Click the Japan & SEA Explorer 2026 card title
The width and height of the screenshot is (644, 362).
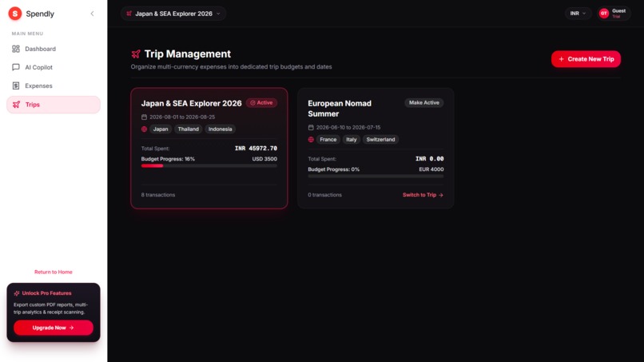tap(192, 104)
